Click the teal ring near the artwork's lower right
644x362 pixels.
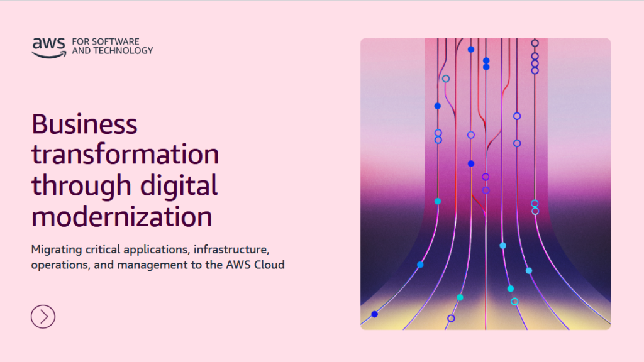pyautogui.click(x=514, y=302)
